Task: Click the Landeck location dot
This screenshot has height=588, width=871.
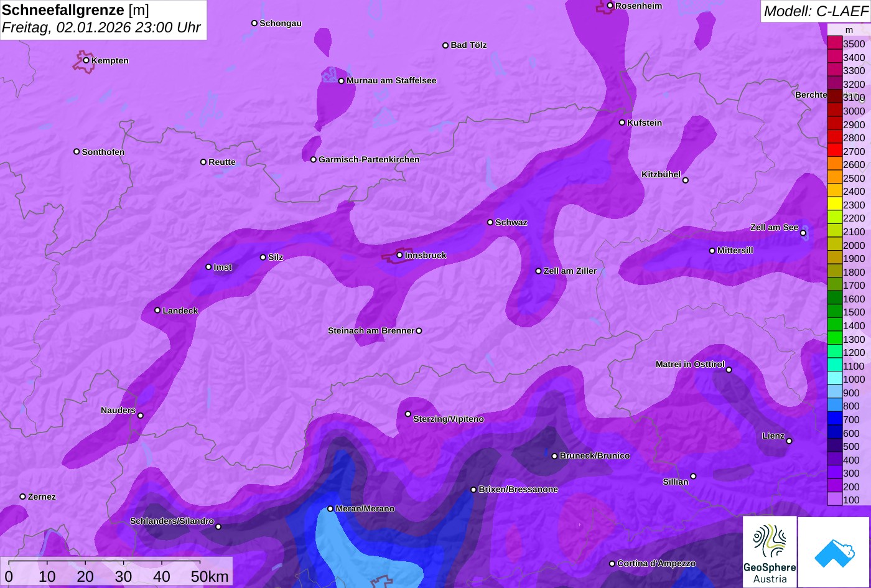Action: point(157,310)
